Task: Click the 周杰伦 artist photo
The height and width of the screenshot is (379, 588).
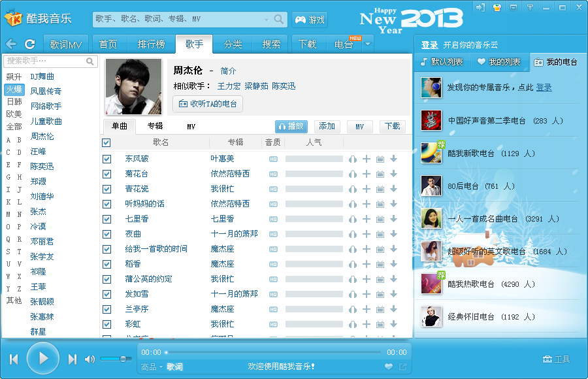Action: pyautogui.click(x=133, y=87)
